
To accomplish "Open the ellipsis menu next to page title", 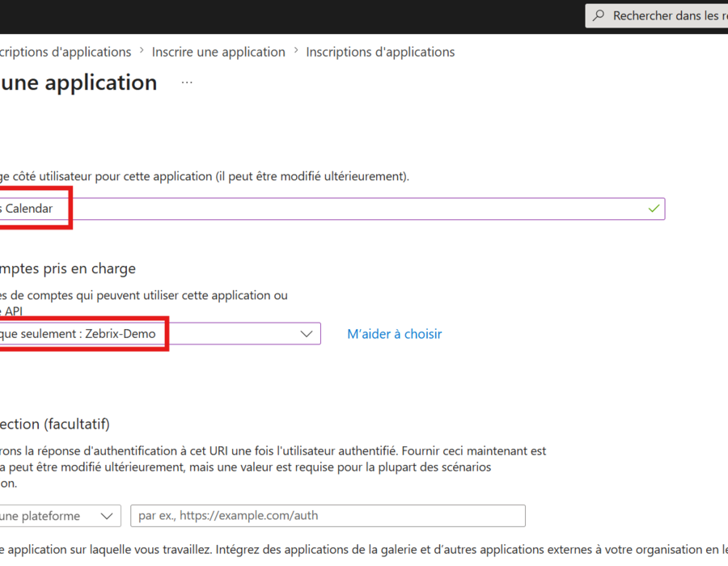I will tap(187, 82).
